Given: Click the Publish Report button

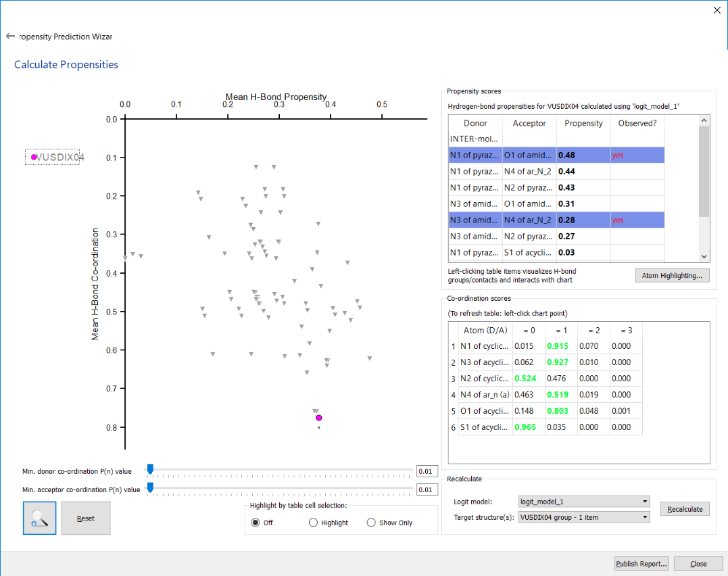Looking at the screenshot, I should (x=641, y=564).
